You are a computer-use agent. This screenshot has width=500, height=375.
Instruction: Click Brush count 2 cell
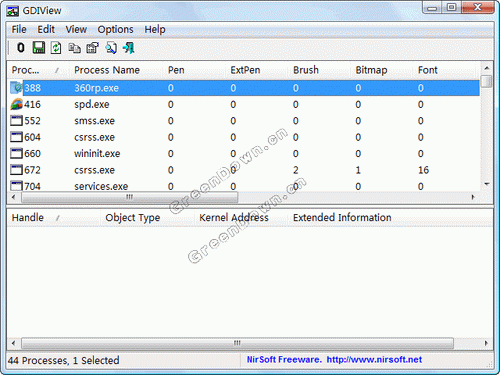tap(296, 170)
